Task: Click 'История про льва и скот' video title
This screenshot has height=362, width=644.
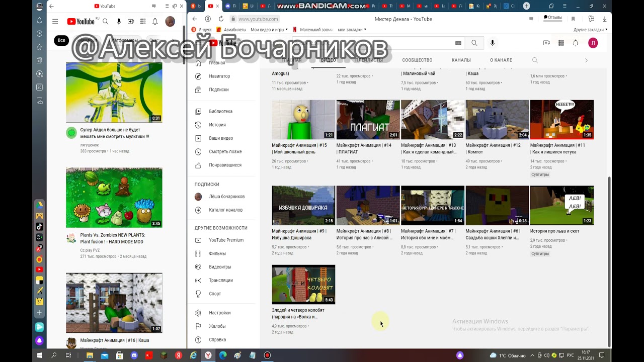Action: [554, 231]
